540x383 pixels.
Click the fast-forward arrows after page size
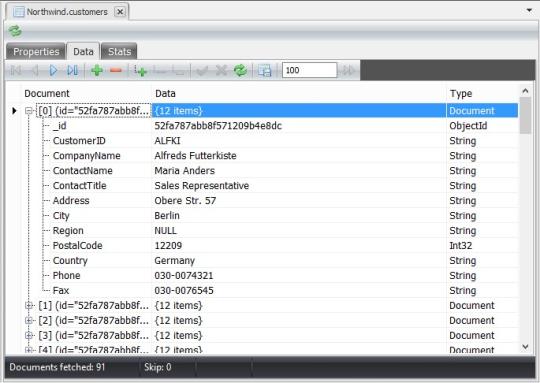[348, 70]
